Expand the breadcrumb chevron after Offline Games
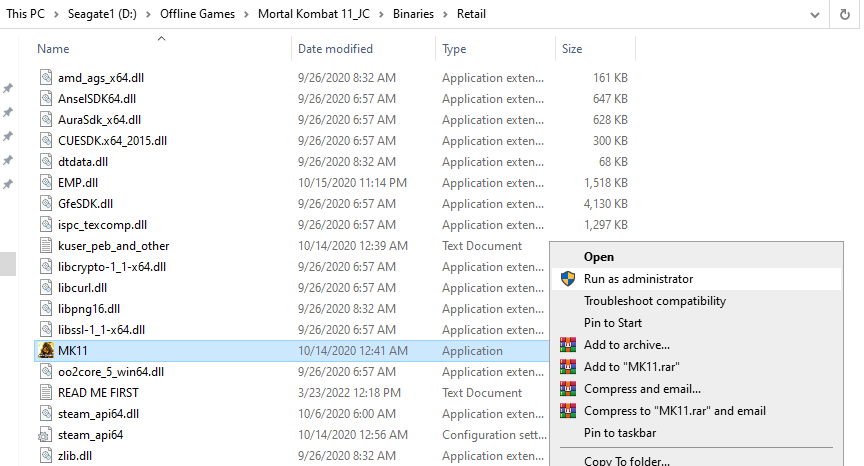Image resolution: width=864 pixels, height=466 pixels. 246,14
